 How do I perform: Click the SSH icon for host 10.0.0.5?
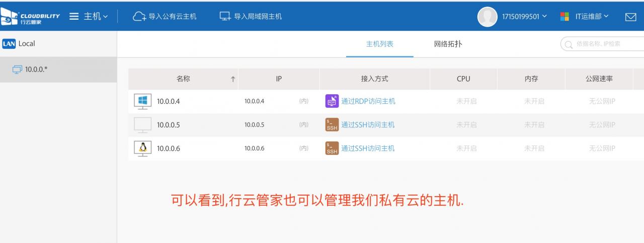click(x=332, y=125)
